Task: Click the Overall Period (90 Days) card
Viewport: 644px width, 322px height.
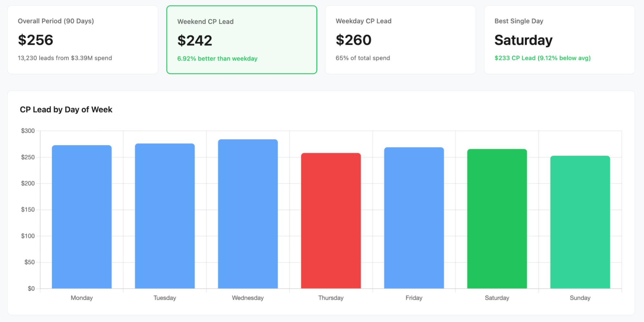Action: [82, 40]
